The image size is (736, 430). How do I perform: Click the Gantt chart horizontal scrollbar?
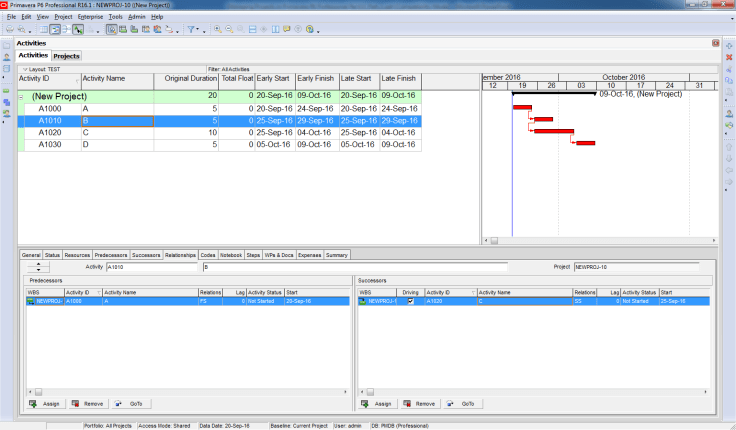(598, 241)
